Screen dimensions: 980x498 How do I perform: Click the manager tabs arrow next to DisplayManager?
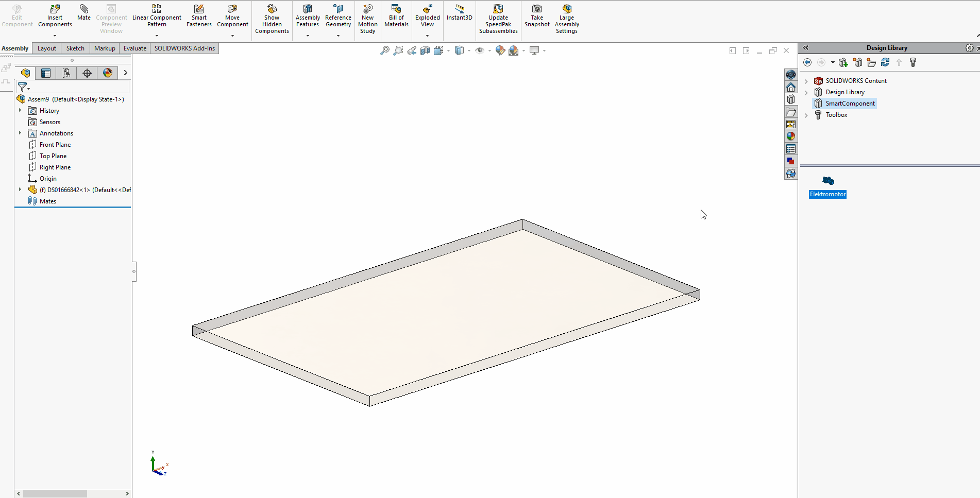point(125,73)
